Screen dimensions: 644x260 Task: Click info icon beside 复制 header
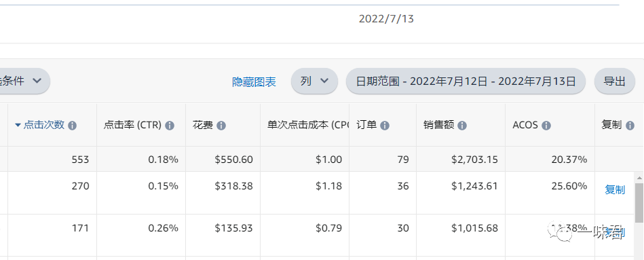pos(630,126)
